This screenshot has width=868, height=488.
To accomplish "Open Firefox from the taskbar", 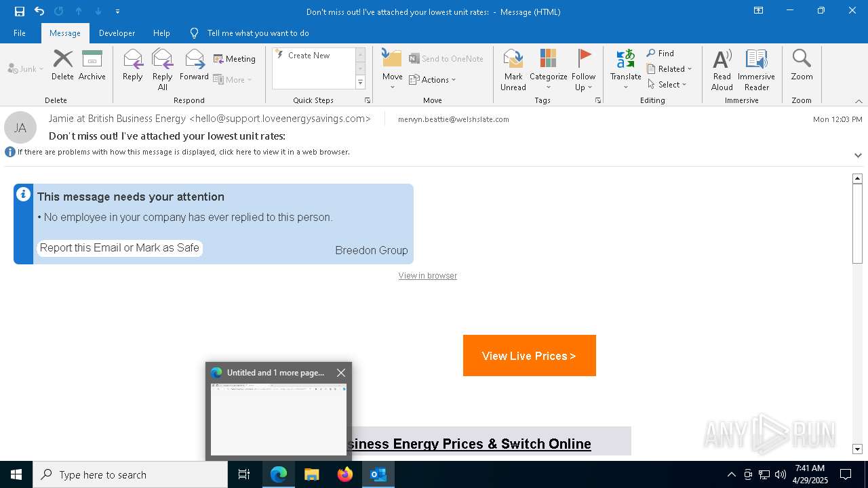I will pyautogui.click(x=345, y=474).
